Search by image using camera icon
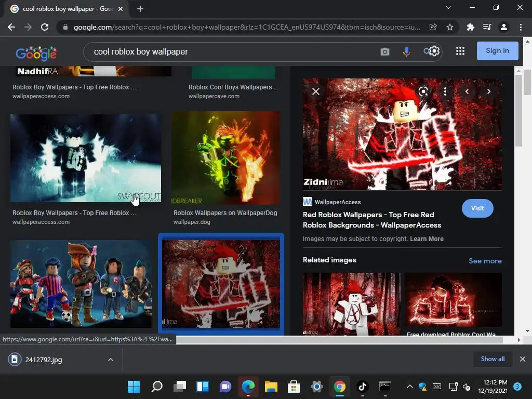Image resolution: width=532 pixels, height=399 pixels. click(x=385, y=52)
